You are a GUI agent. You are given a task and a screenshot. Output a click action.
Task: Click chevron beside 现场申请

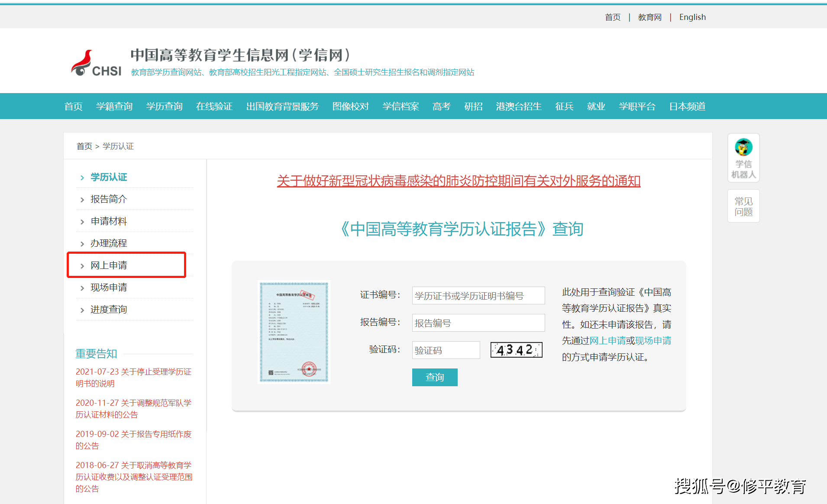point(82,288)
